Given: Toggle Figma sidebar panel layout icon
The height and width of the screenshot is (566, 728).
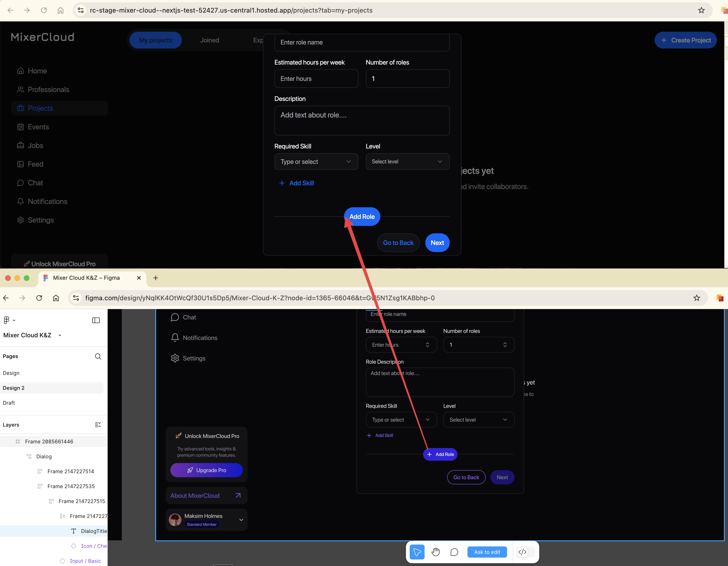Looking at the screenshot, I should [x=96, y=320].
